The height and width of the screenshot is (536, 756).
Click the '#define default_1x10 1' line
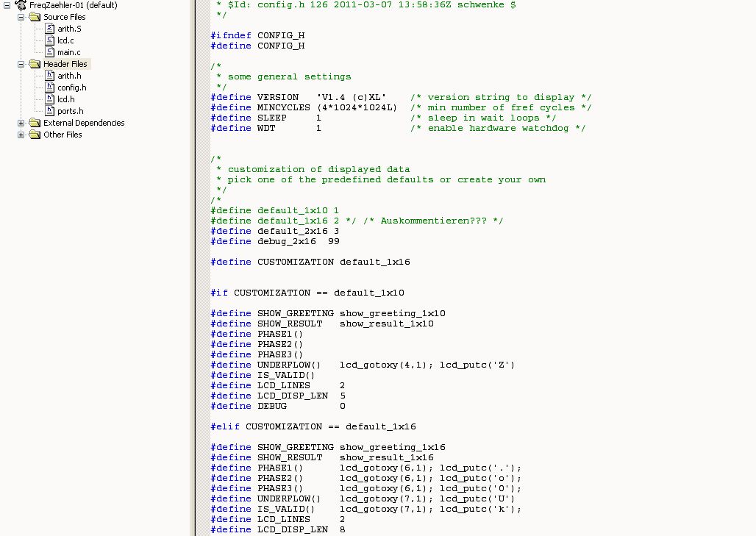pyautogui.click(x=275, y=210)
